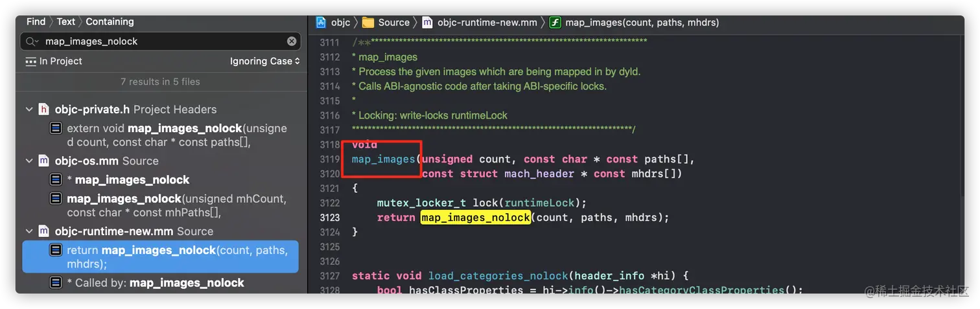Select the '* map_images_nolock' comment result
The width and height of the screenshot is (980, 309).
tap(128, 179)
